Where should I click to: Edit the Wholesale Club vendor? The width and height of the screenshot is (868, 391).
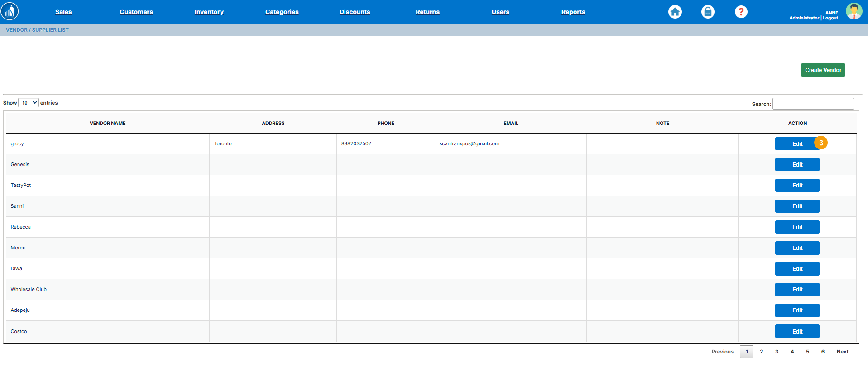(x=797, y=290)
